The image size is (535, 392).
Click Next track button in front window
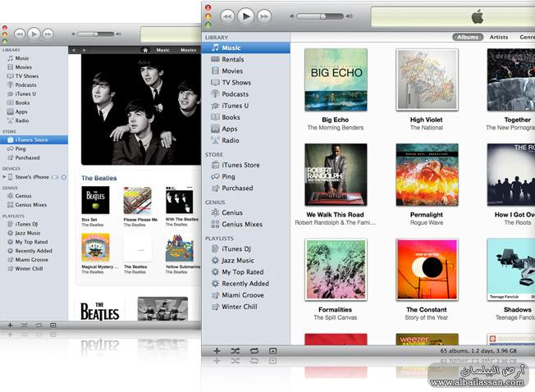264,16
